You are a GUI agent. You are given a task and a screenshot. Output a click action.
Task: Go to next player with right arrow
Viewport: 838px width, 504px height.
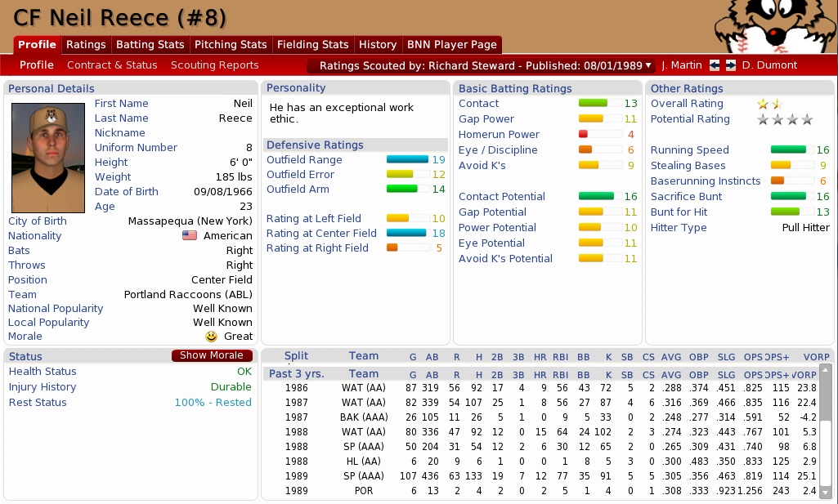click(x=731, y=65)
